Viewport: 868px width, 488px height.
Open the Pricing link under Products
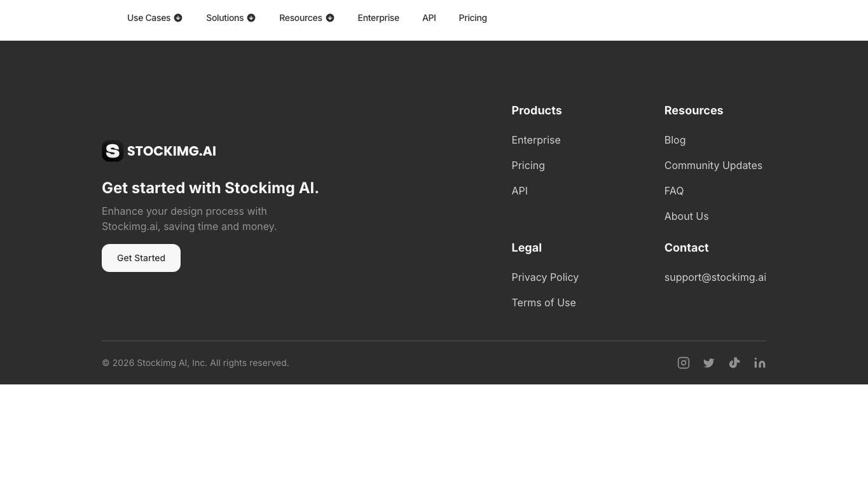pos(528,165)
